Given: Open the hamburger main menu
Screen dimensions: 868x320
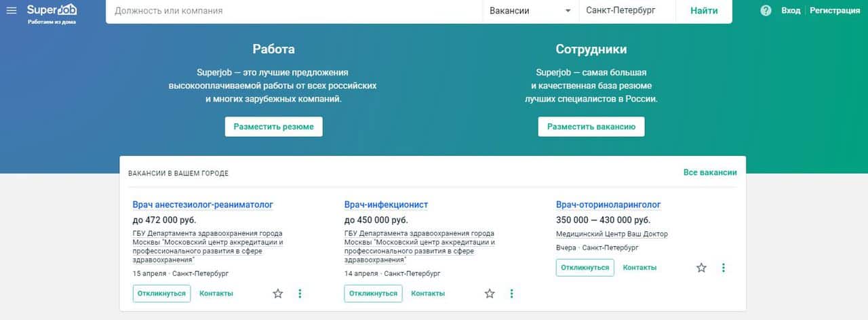Looking at the screenshot, I should [x=11, y=10].
